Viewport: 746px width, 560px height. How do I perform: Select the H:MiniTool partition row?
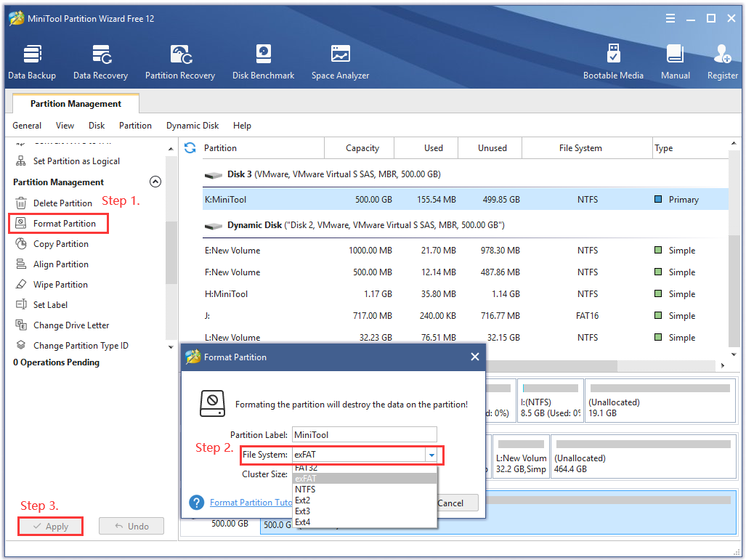(x=466, y=294)
